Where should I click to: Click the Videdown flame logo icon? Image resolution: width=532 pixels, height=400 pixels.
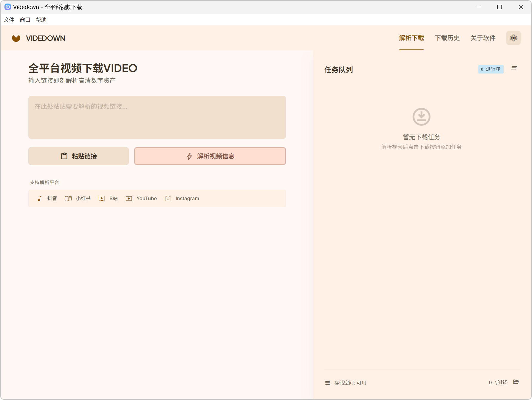[16, 38]
